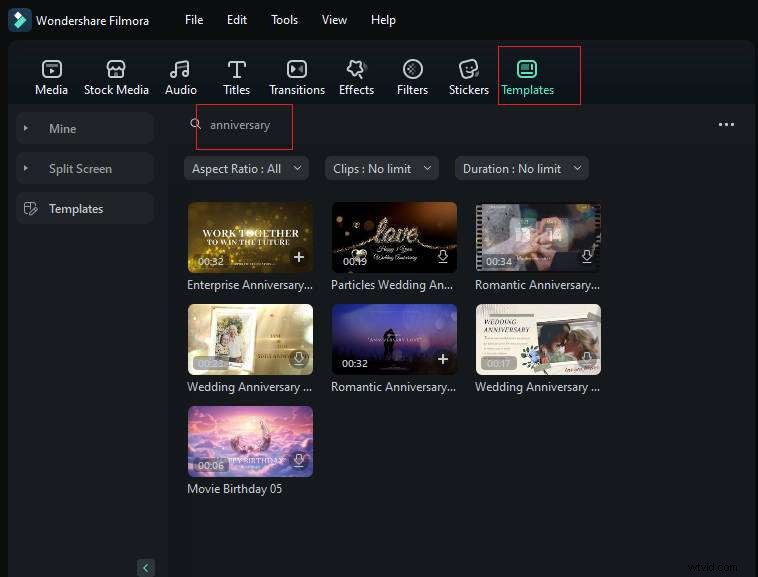This screenshot has width=758, height=577.
Task: Open the Aspect Ratio dropdown
Action: pos(246,169)
